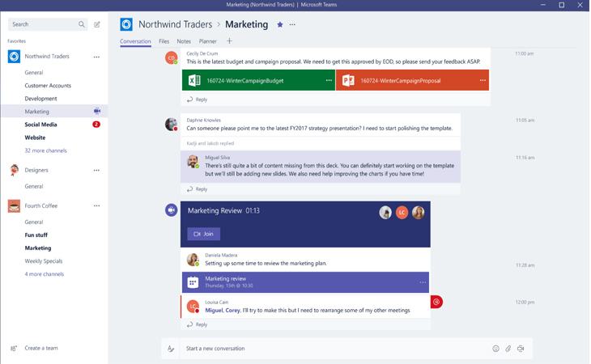This screenshot has width=591, height=364.
Task: Click the Northwind Traders team logo in sidebar
Action: [14, 57]
